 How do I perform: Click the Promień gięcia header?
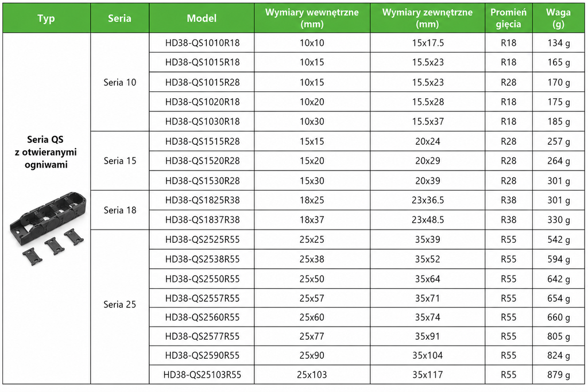click(x=509, y=18)
